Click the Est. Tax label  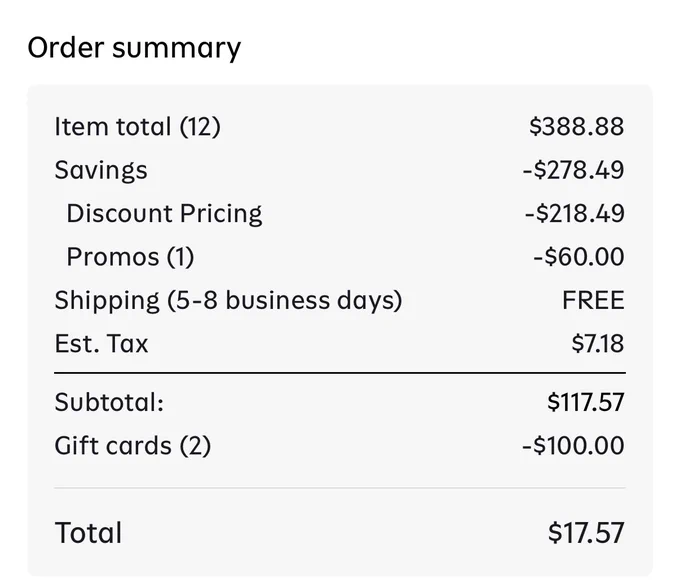(x=101, y=343)
